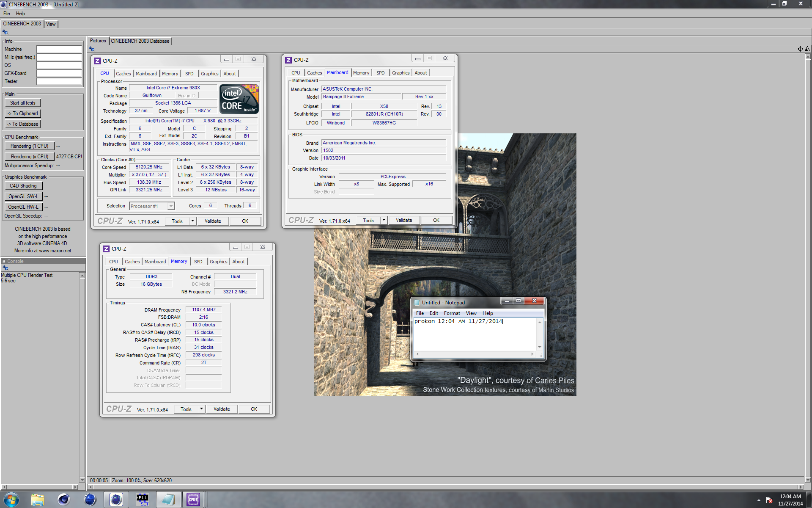This screenshot has width=812, height=508.
Task: Open Processor #1 selection dropdown
Action: coord(170,206)
